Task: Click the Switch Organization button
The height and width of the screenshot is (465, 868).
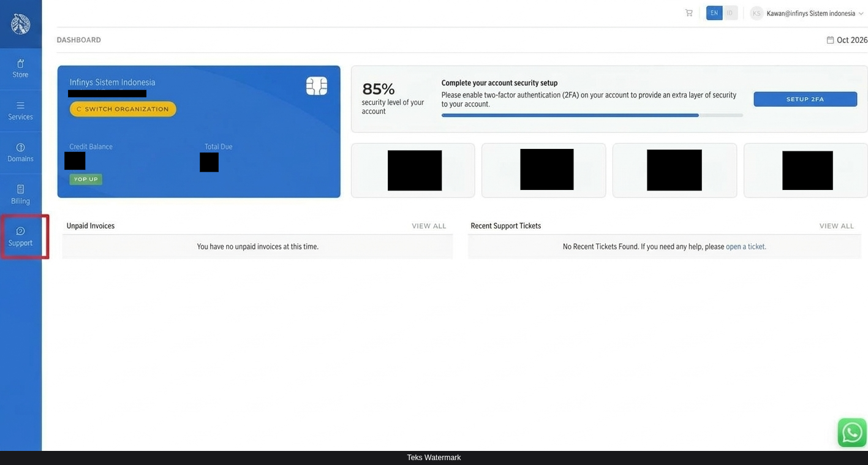Action: click(x=123, y=109)
